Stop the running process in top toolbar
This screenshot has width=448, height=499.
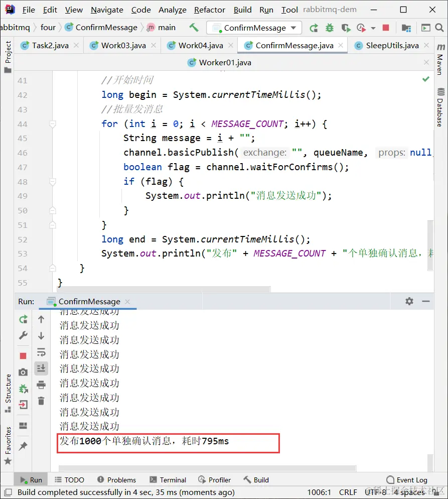386,28
